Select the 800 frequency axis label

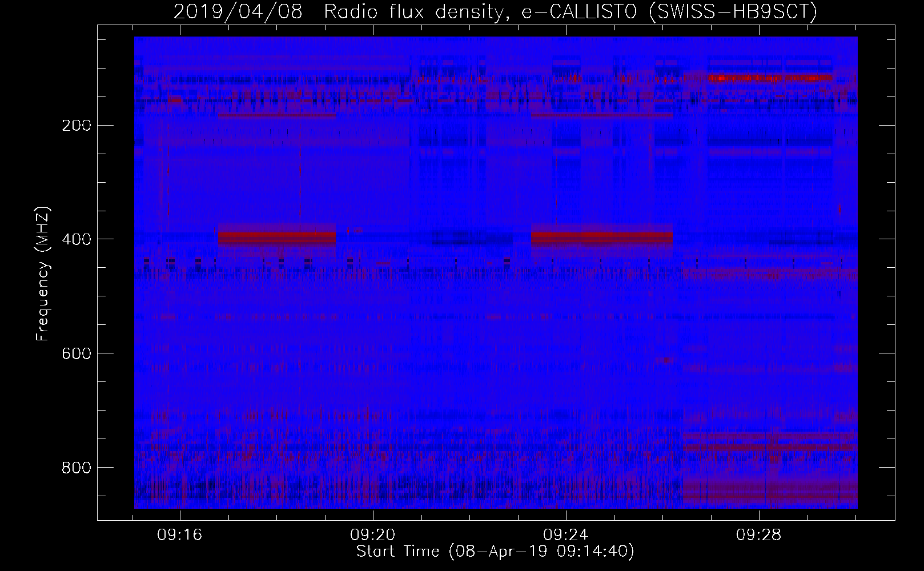tap(76, 468)
